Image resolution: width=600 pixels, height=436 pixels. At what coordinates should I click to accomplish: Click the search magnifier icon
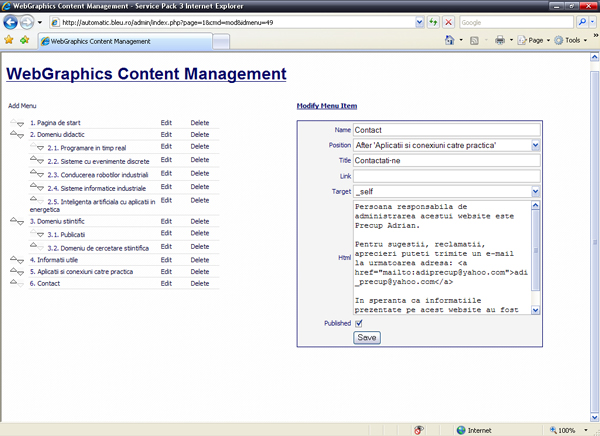click(x=582, y=21)
